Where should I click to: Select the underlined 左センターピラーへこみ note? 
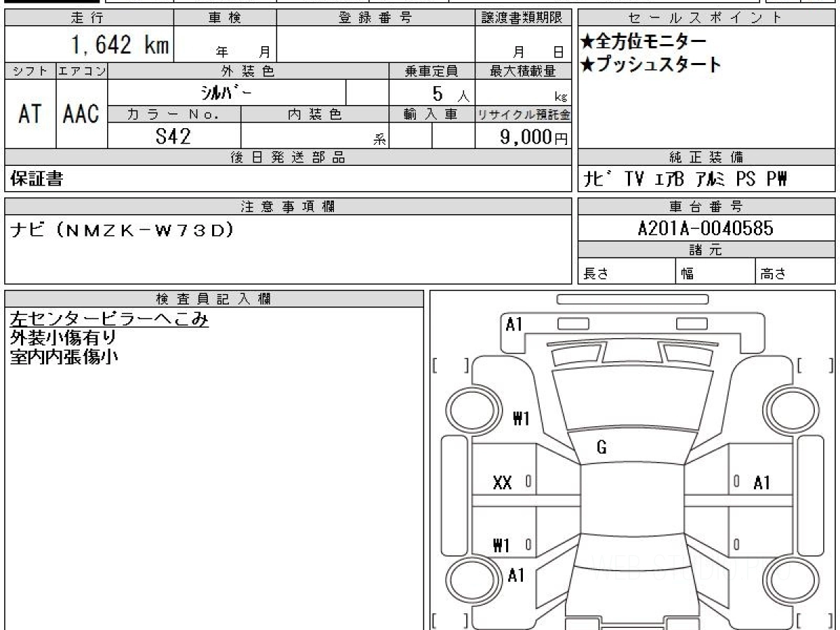[109, 319]
